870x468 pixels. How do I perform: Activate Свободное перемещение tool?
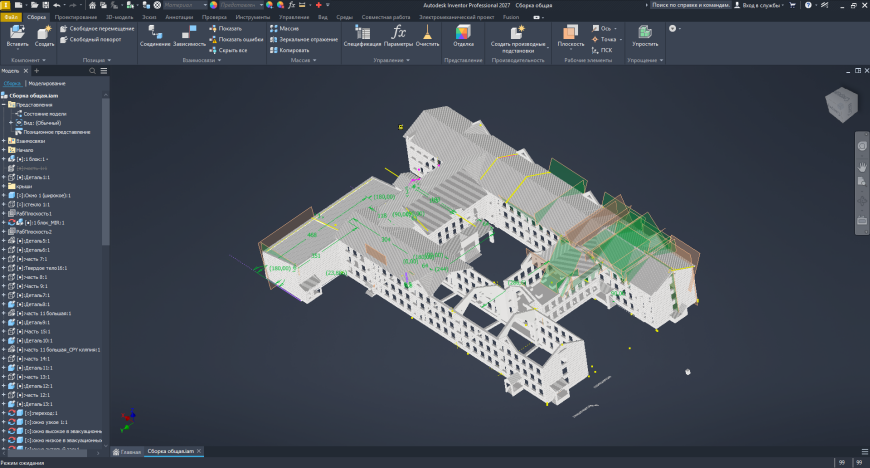tap(97, 28)
